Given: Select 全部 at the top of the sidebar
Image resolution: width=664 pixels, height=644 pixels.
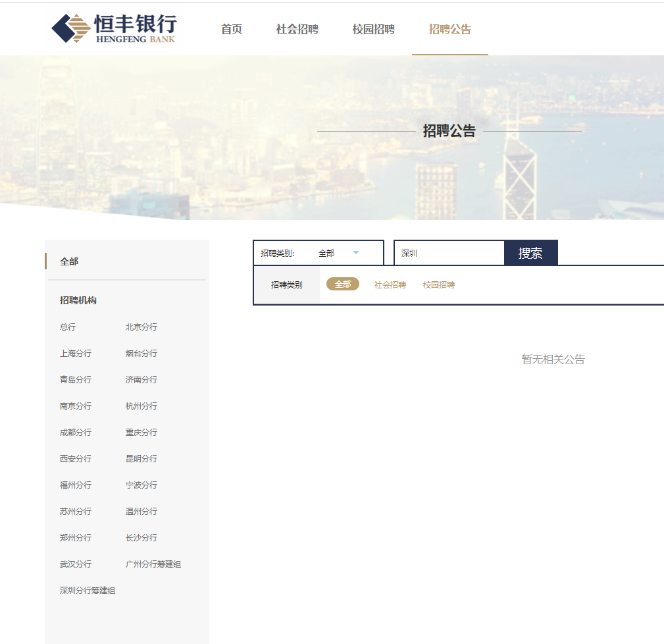Looking at the screenshot, I should [69, 261].
